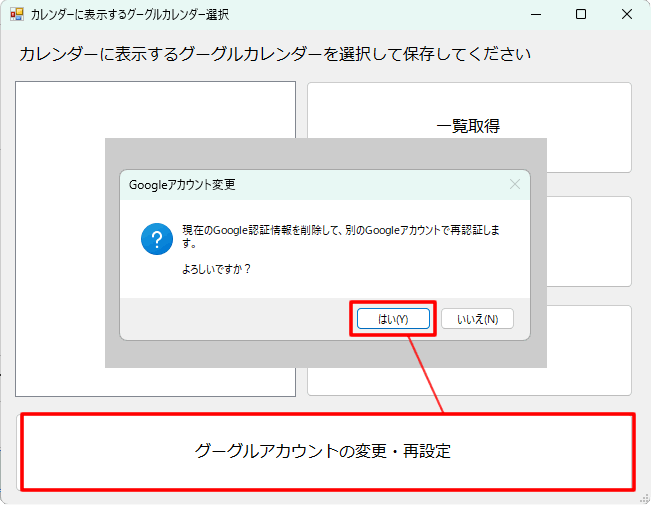Close the Googleアカウント変更 dialog with X
651x505 pixels.
click(x=515, y=184)
